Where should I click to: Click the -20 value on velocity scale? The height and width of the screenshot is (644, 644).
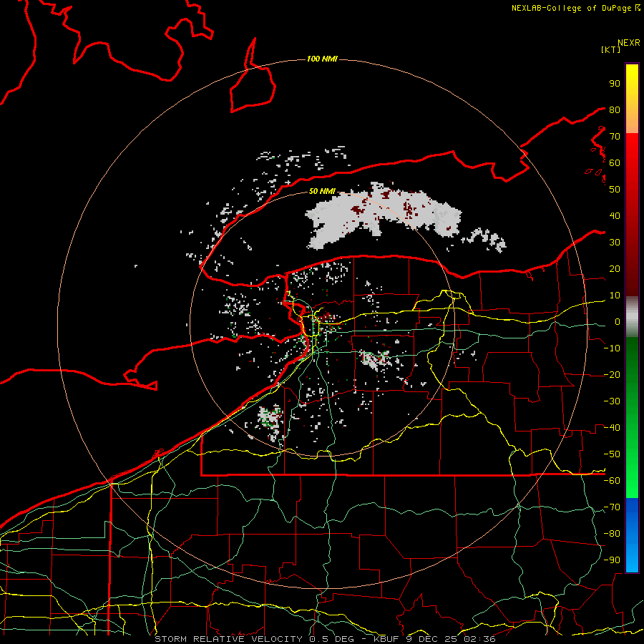pos(612,375)
